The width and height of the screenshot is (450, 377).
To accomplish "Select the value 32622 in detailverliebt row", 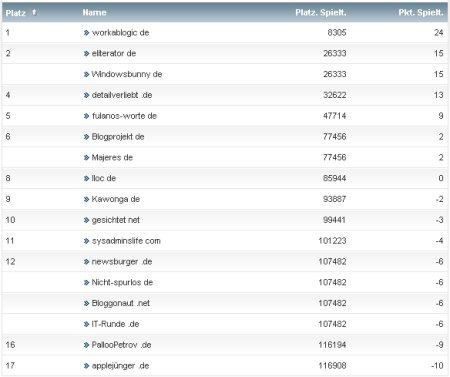I will coord(335,95).
